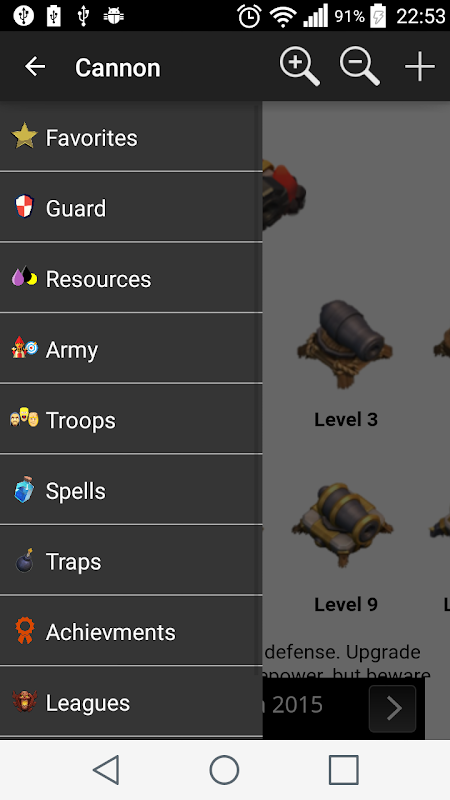Viewport: 450px width, 800px height.
Task: Zoom in with the magnifier plus icon
Action: pos(299,67)
